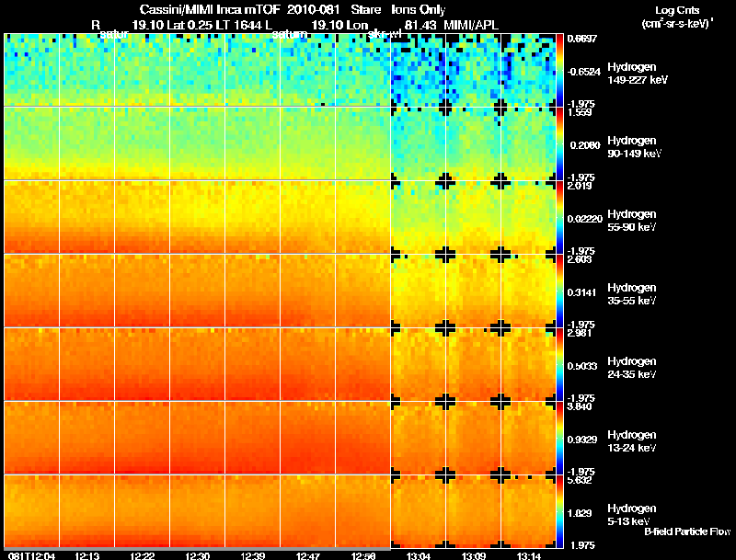Click the 'MIMI/APL' header text

[471, 26]
